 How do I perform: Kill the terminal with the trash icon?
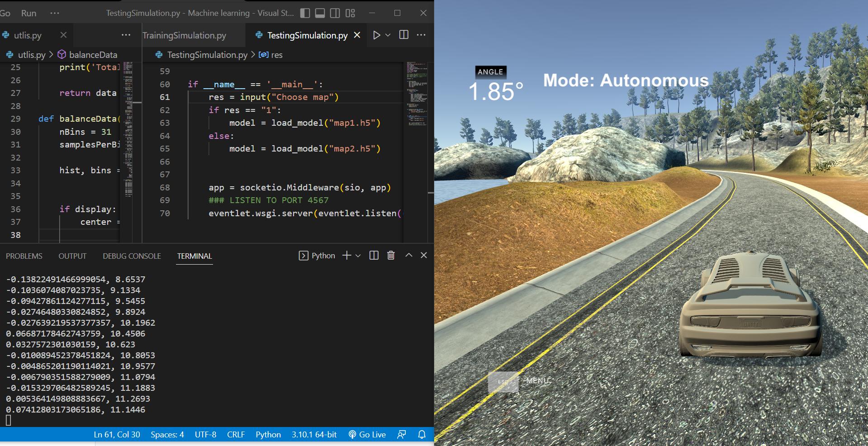pyautogui.click(x=391, y=255)
